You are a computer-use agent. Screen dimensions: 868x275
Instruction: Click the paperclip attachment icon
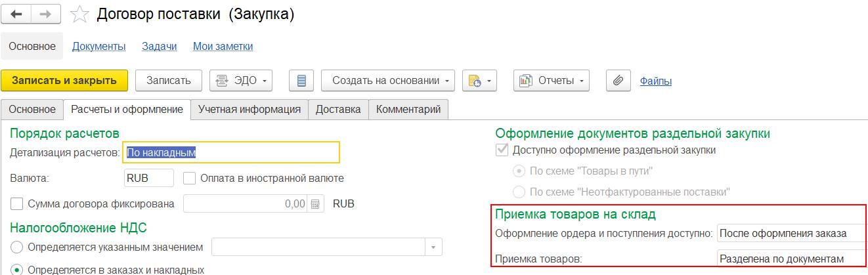tap(617, 81)
